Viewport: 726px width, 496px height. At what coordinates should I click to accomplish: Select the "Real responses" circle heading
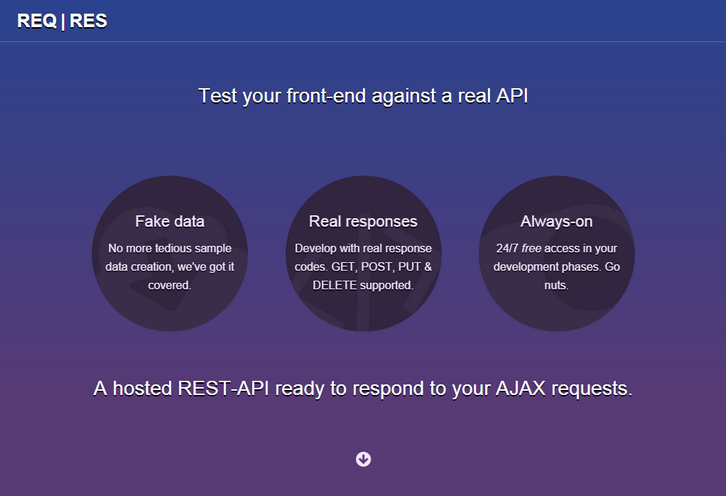coord(363,221)
